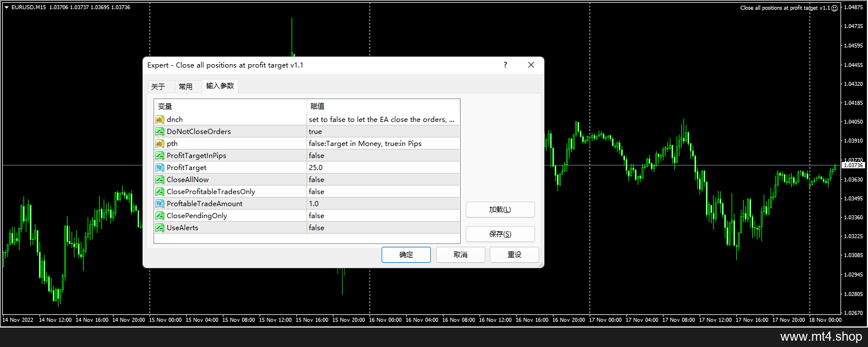Select the ProftableTradeAmount variable name
The image size is (868, 347).
[205, 204]
